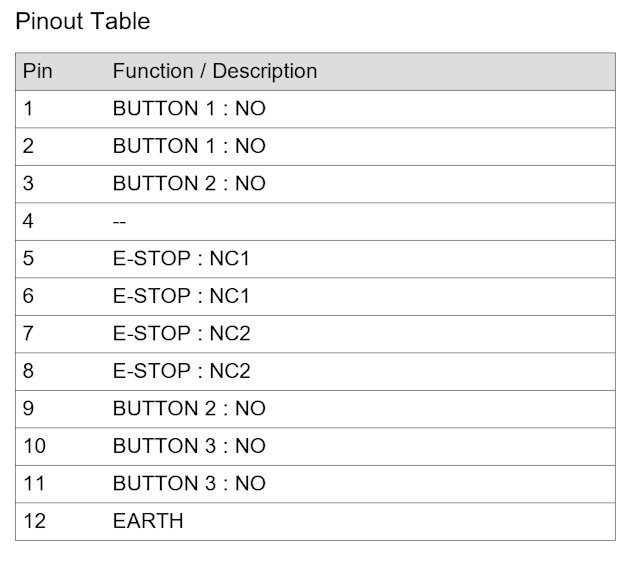Viewport: 630px width, 570px height.
Task: Select pin 3 BUTTON 2 : NO description
Action: (x=189, y=184)
